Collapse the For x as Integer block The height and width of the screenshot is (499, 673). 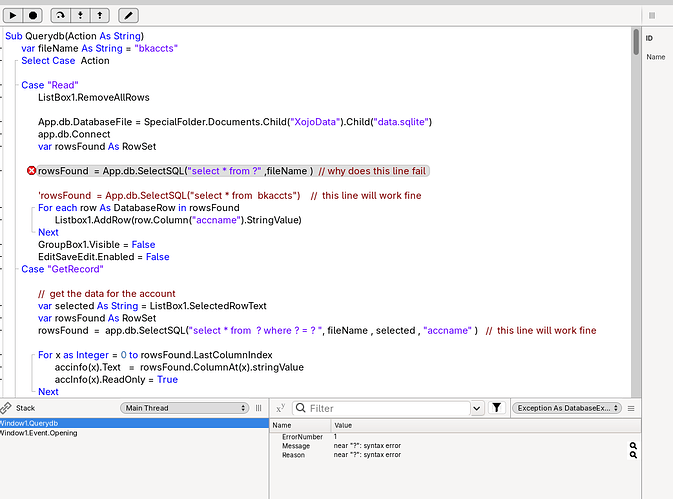(x=33, y=355)
